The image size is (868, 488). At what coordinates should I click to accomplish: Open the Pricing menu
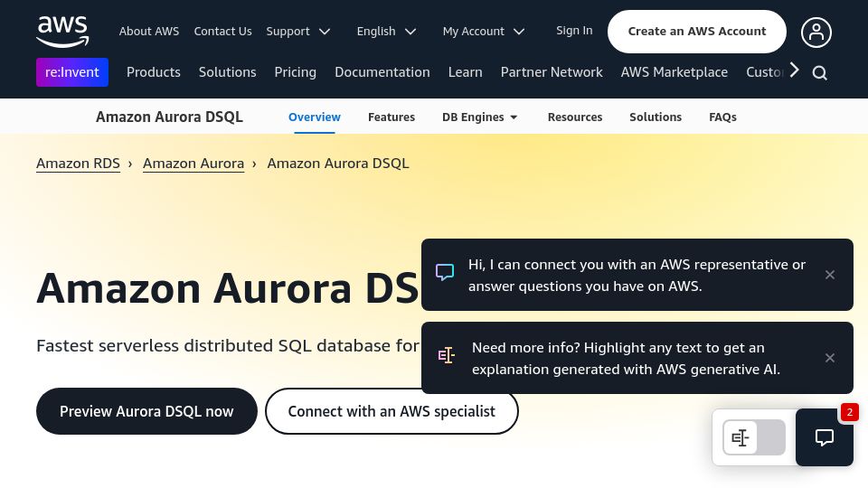pos(295,72)
